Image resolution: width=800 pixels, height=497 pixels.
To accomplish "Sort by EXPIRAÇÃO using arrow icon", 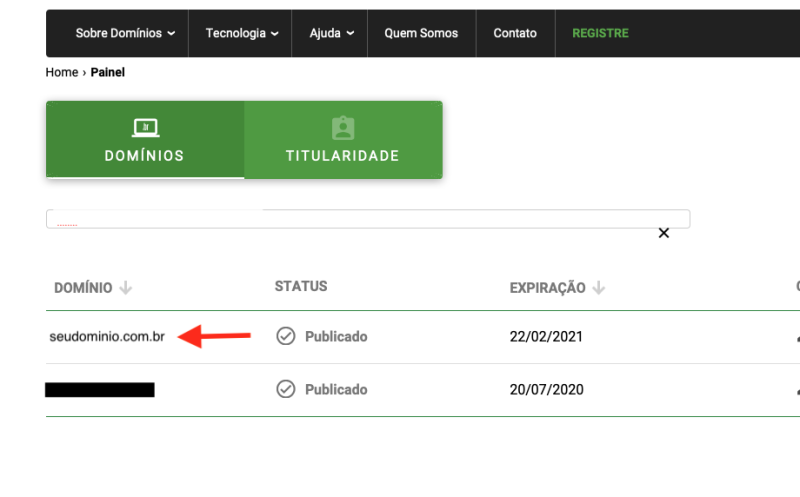I will pyautogui.click(x=598, y=288).
